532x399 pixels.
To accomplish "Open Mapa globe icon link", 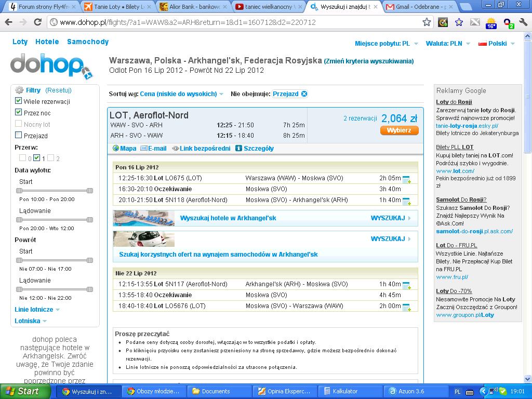I will [x=116, y=148].
